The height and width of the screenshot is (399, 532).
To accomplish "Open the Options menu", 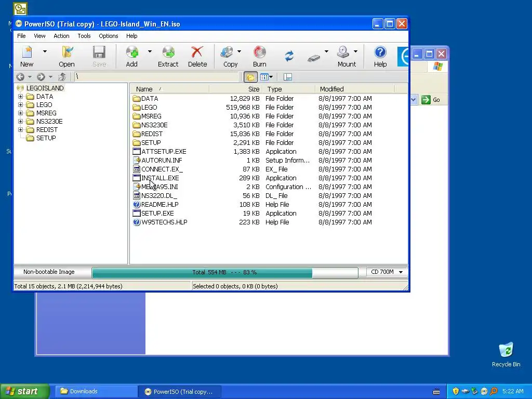I will pyautogui.click(x=109, y=36).
